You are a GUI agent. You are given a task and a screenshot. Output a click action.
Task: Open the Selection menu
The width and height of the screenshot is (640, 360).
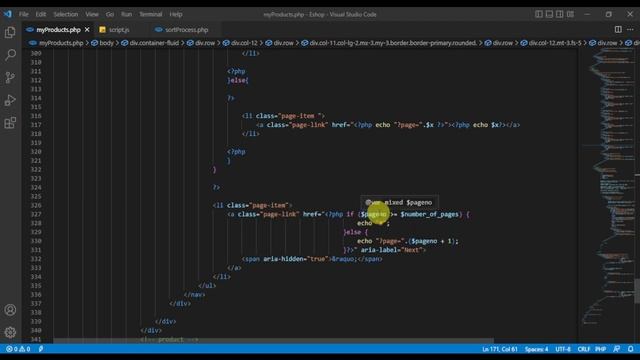(x=65, y=14)
